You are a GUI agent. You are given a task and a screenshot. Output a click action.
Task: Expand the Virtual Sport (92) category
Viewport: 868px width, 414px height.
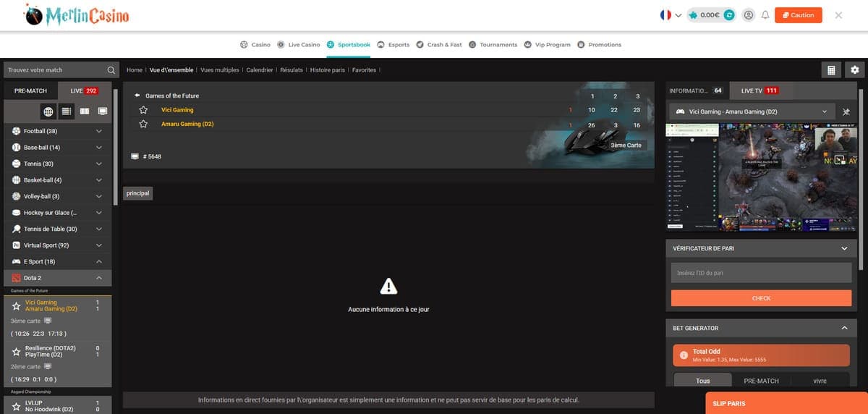pyautogui.click(x=99, y=245)
